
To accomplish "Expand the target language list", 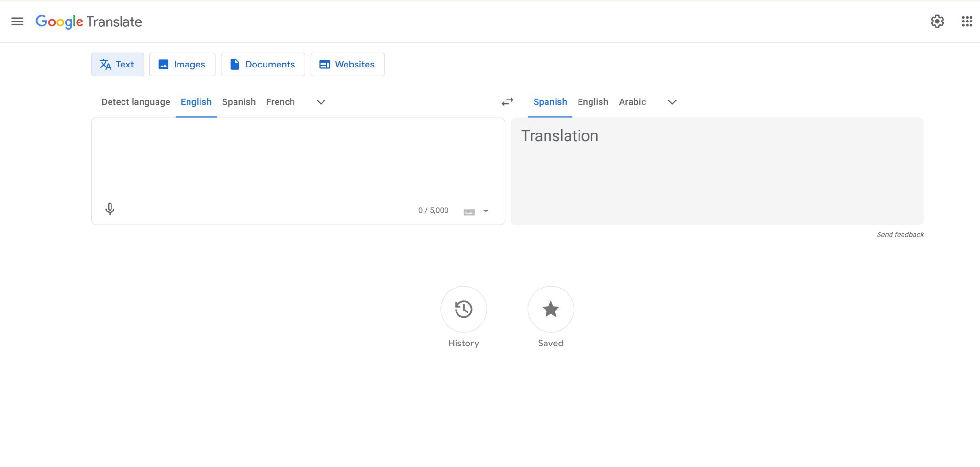I will [x=672, y=102].
